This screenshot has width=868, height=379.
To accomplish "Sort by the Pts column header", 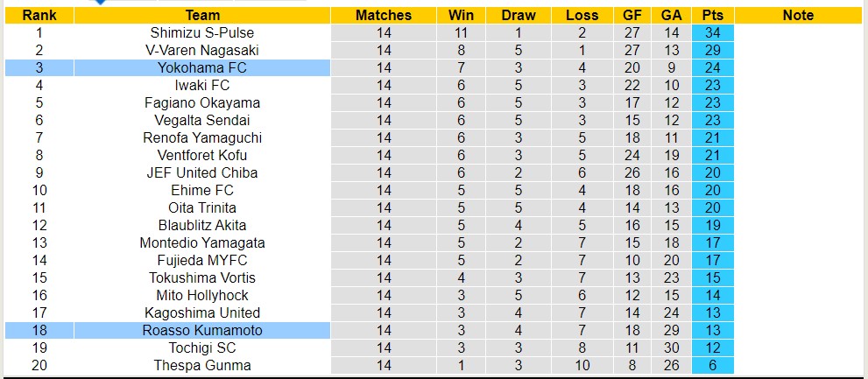I will point(712,15).
